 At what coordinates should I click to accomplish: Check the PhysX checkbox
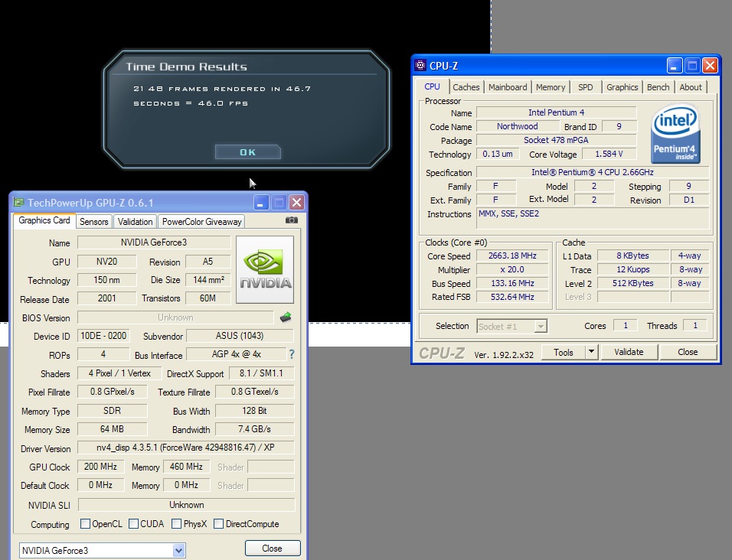(177, 524)
